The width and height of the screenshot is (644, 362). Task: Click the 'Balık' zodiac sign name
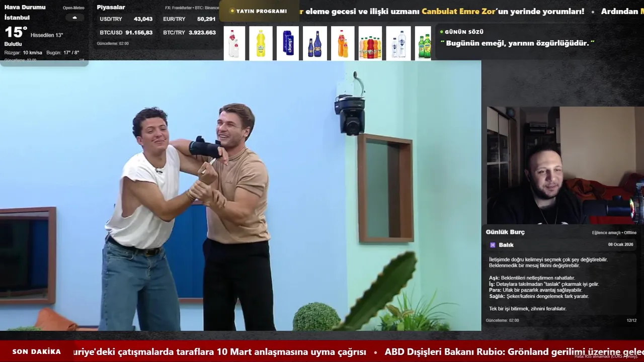coord(506,245)
